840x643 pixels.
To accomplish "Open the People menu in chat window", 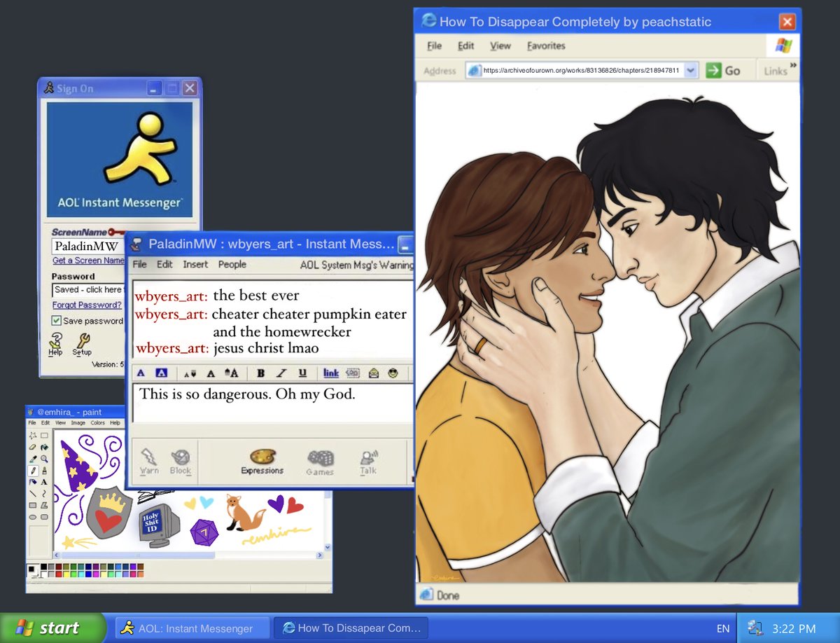I will coord(232,264).
